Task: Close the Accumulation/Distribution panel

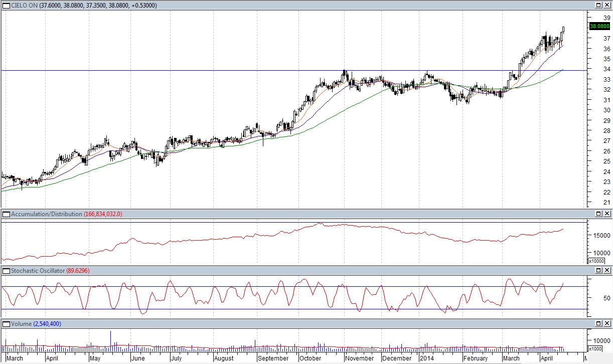Action: [x=607, y=214]
